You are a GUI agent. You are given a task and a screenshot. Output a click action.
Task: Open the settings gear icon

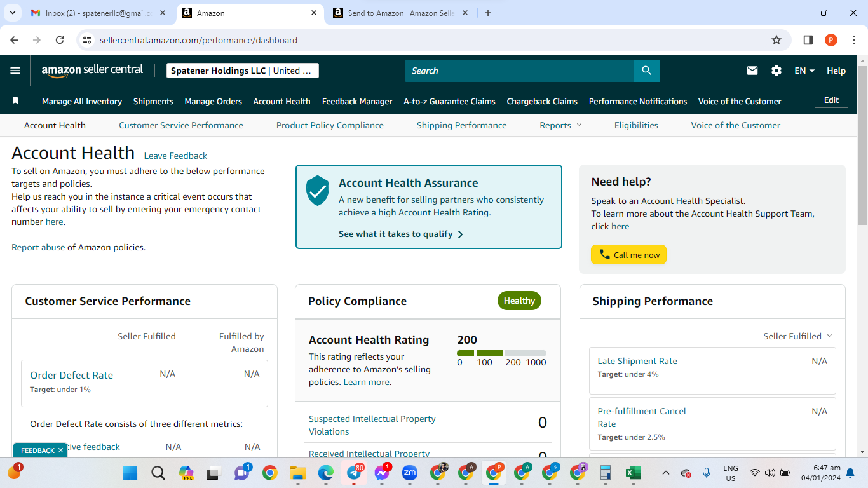(x=776, y=71)
